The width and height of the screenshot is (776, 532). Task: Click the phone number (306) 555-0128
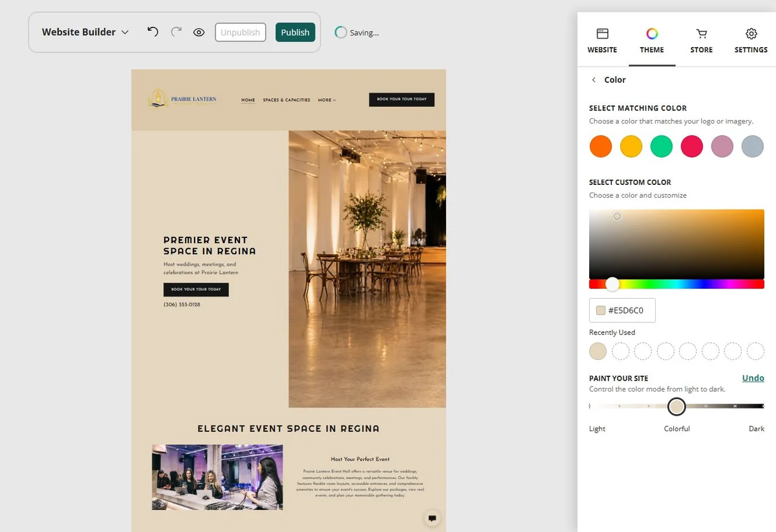click(x=182, y=304)
